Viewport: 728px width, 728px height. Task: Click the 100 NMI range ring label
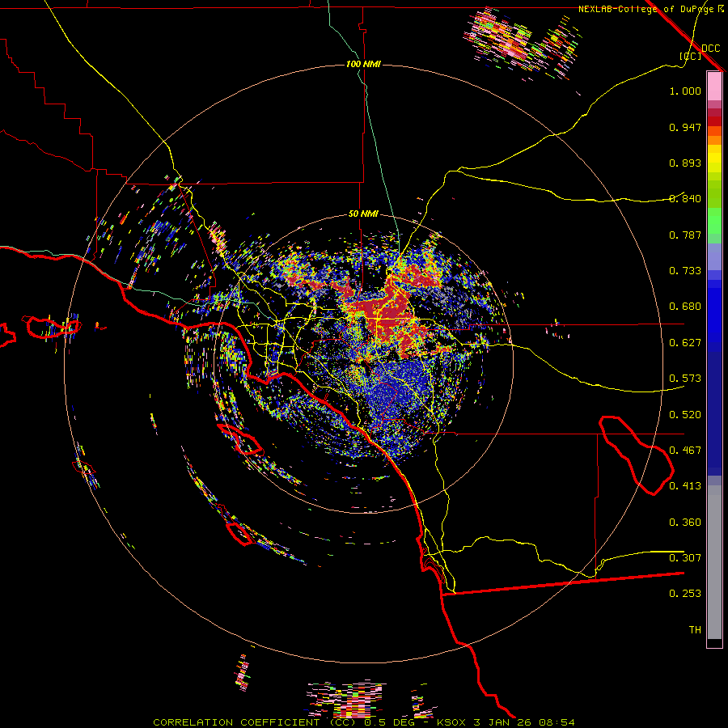click(363, 64)
